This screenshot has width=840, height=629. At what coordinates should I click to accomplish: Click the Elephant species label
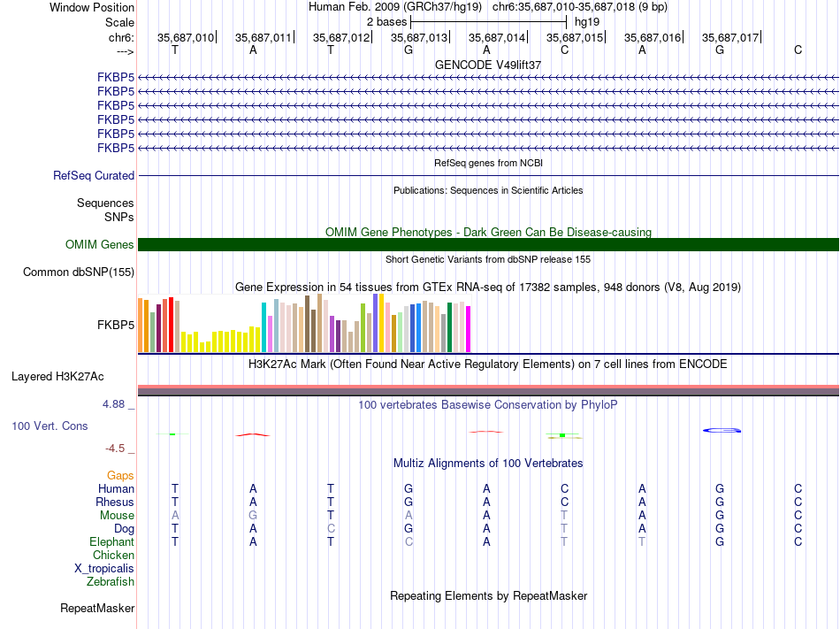click(x=111, y=541)
